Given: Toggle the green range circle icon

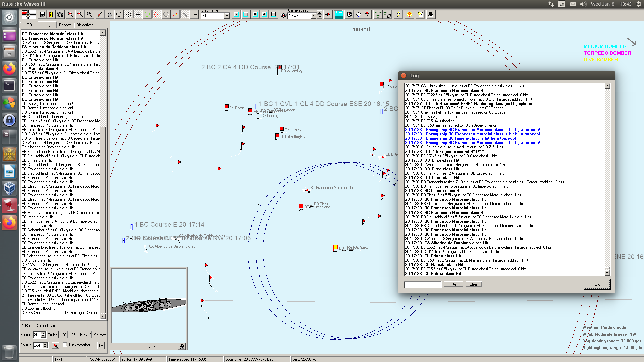Looking at the screenshot, I should pyautogui.click(x=147, y=14).
